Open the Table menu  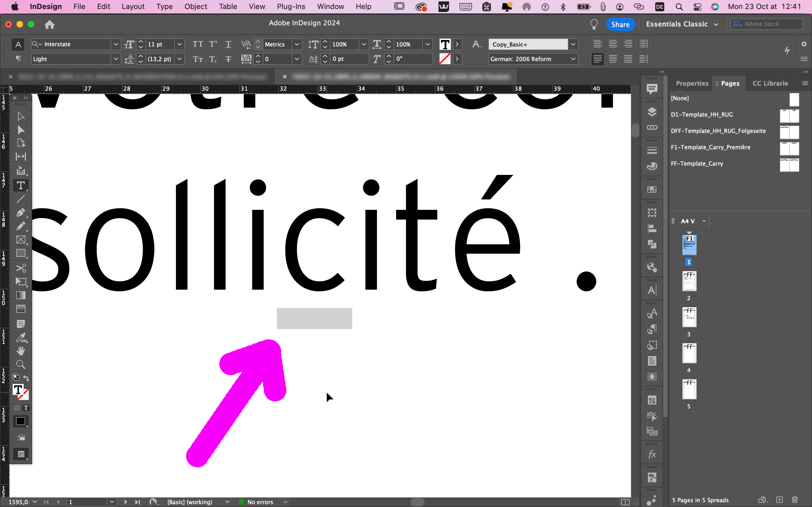click(x=228, y=6)
